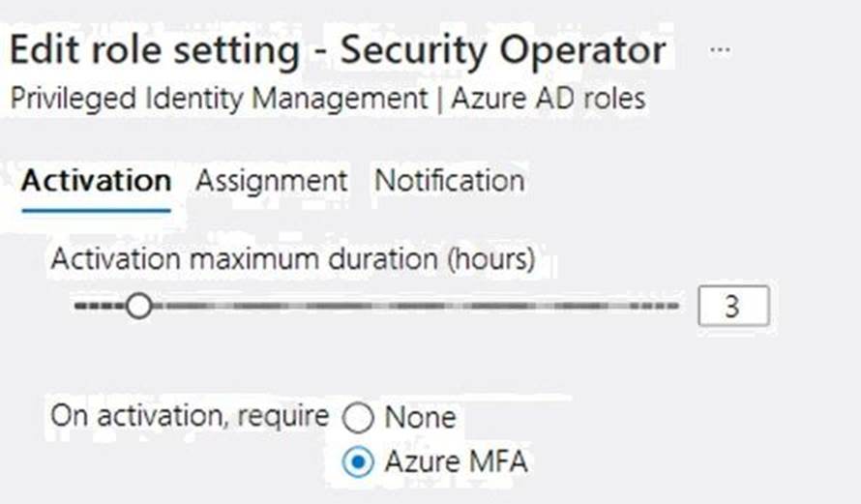Click the 'None' option label text
This screenshot has width=861, height=504.
click(420, 418)
